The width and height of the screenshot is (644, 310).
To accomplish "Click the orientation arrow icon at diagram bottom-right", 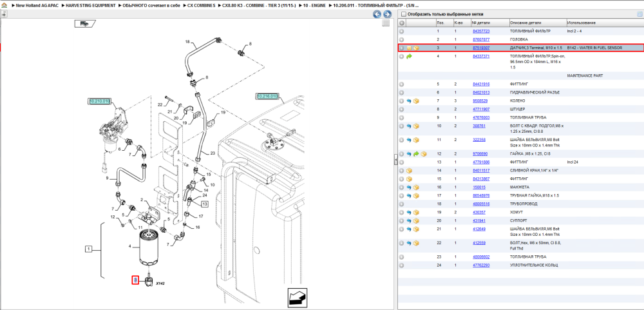I will click(x=298, y=297).
